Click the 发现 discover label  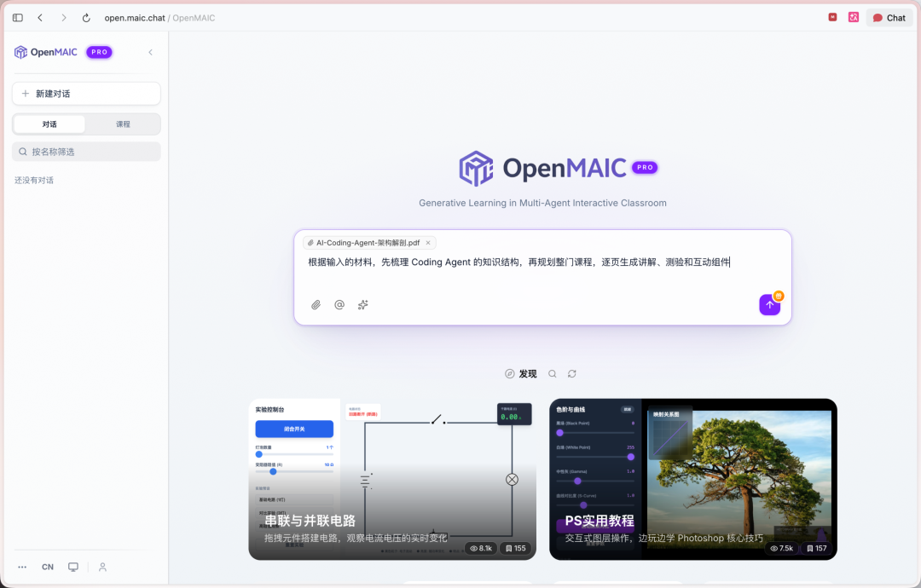(x=528, y=374)
